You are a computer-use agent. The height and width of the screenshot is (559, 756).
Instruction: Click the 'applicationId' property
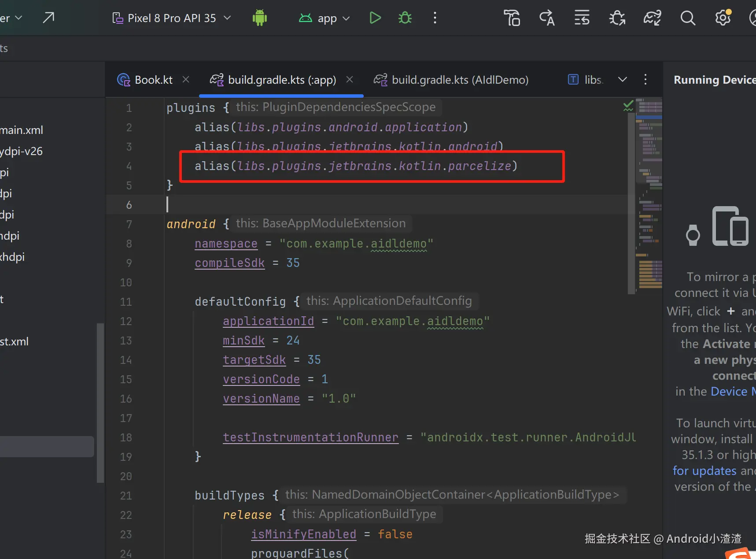(268, 321)
